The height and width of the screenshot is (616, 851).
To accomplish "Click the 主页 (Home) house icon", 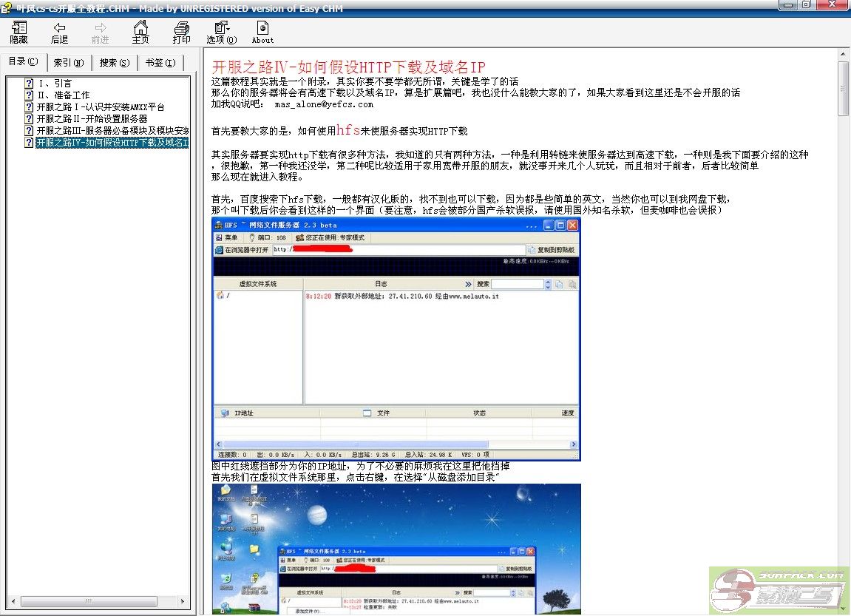I will click(140, 32).
